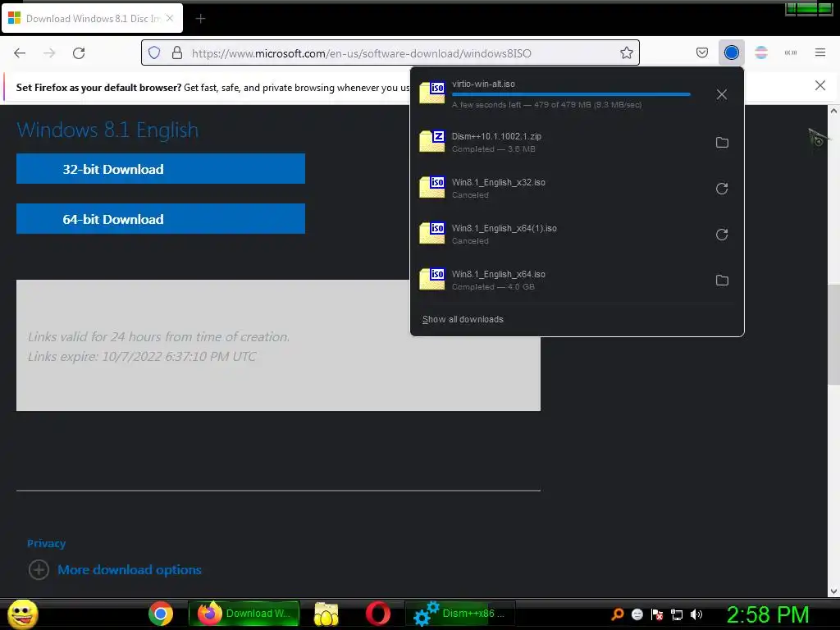
Task: Click the network tray icon
Action: (x=677, y=614)
